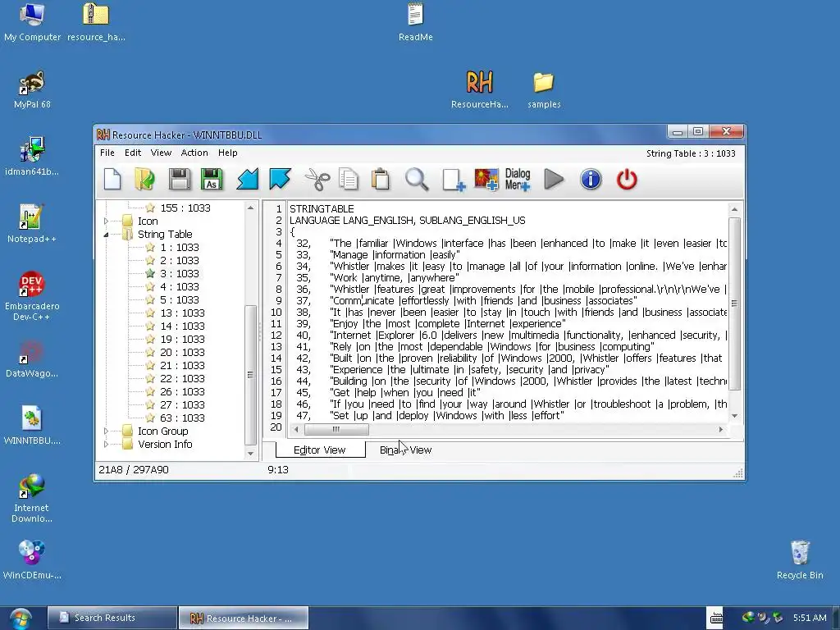840x630 pixels.
Task: Cut selection with the scissors icon
Action: 317,180
